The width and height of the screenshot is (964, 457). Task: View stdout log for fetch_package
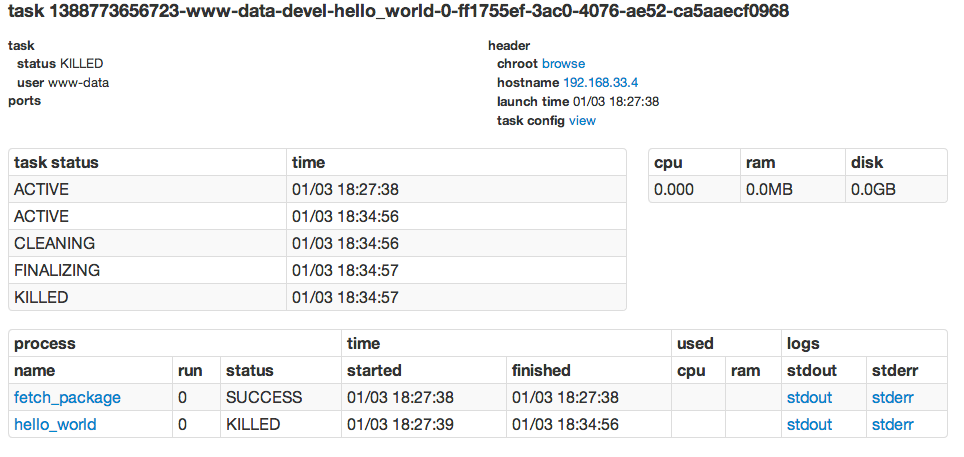coord(809,398)
